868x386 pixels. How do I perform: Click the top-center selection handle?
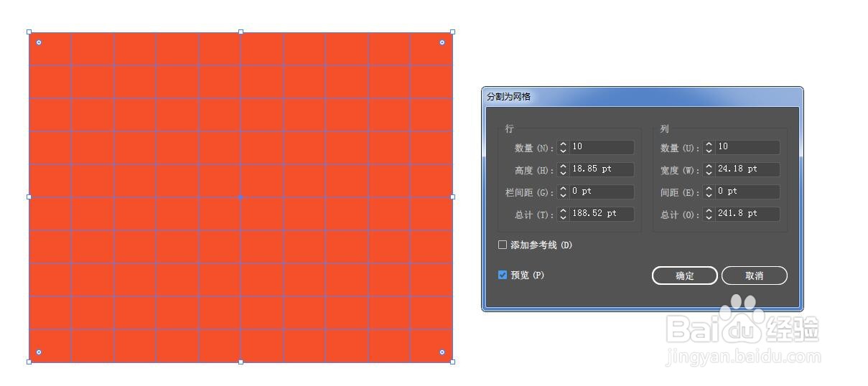click(x=241, y=32)
